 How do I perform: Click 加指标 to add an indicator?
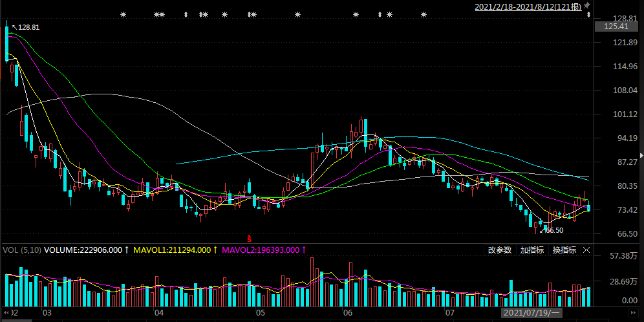click(x=532, y=250)
